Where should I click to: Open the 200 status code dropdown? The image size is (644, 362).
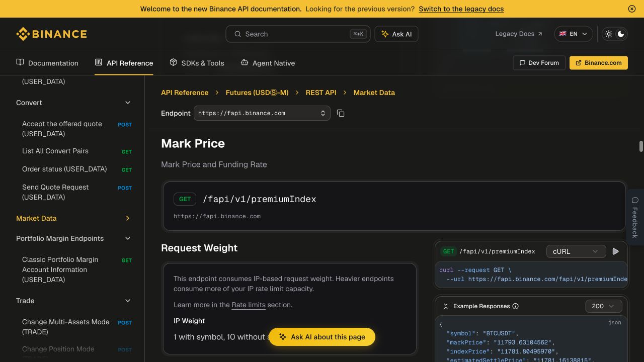604,306
